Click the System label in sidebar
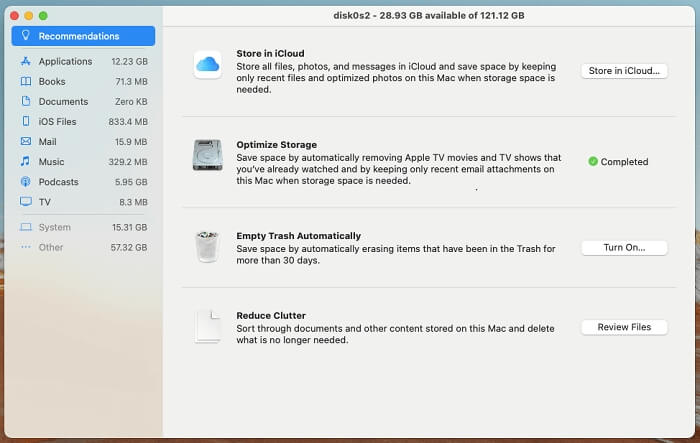The height and width of the screenshot is (443, 700). (x=54, y=227)
